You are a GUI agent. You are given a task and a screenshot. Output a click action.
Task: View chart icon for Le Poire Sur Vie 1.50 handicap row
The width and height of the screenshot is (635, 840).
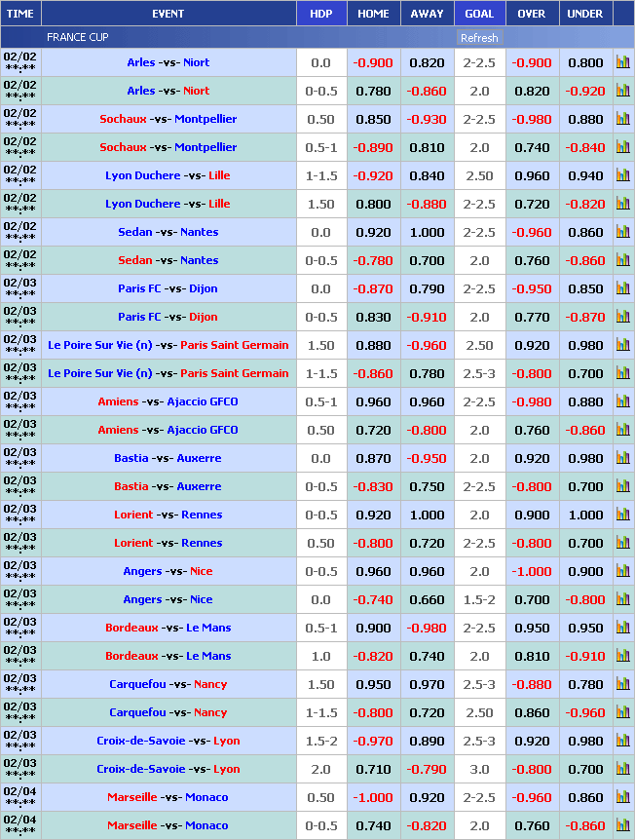[x=622, y=345]
